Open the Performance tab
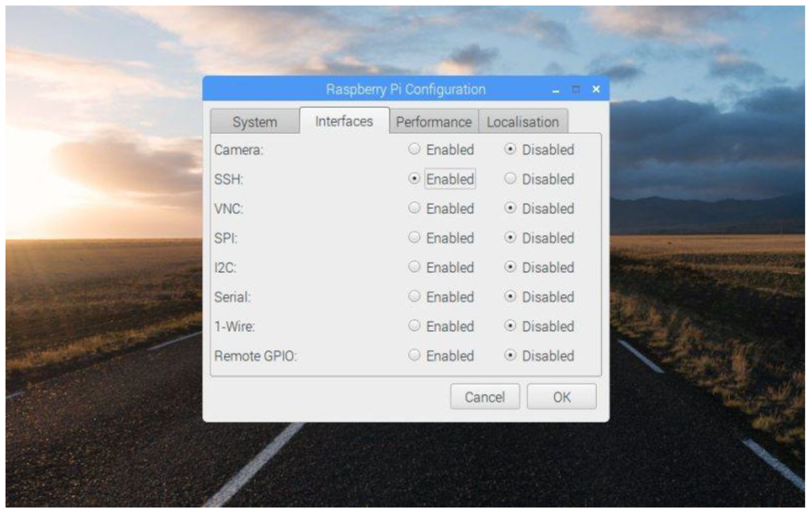Screen dimensions: 812x514 pos(434,122)
